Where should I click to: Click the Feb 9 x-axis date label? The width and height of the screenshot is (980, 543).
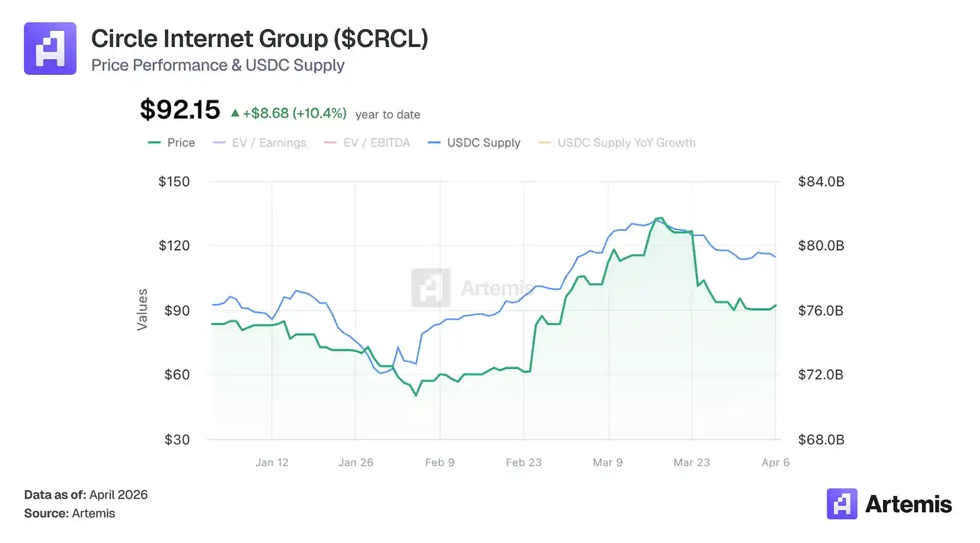tap(440, 462)
